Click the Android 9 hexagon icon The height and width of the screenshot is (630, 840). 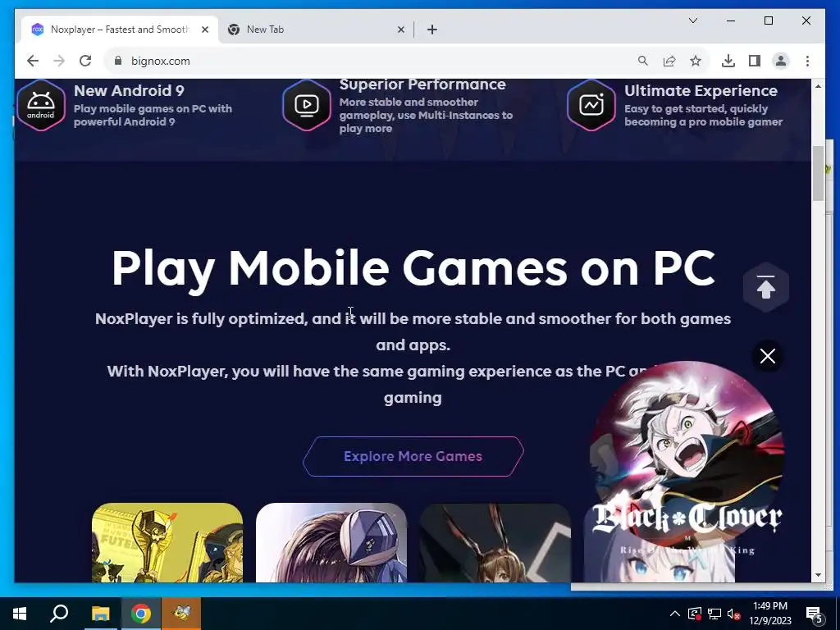[x=41, y=105]
